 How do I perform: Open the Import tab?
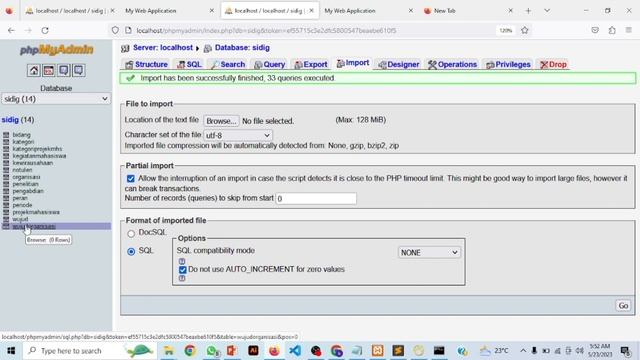click(x=353, y=63)
